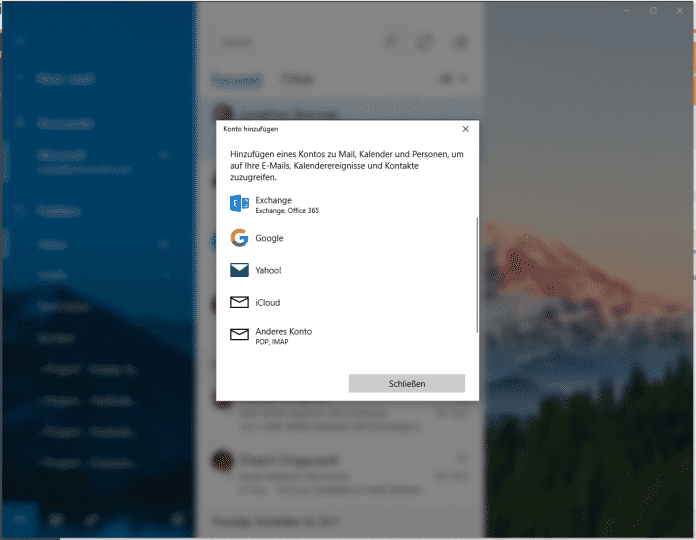Image resolution: width=696 pixels, height=540 pixels.
Task: Choose the Yahoo! envelope icon
Action: (x=239, y=270)
